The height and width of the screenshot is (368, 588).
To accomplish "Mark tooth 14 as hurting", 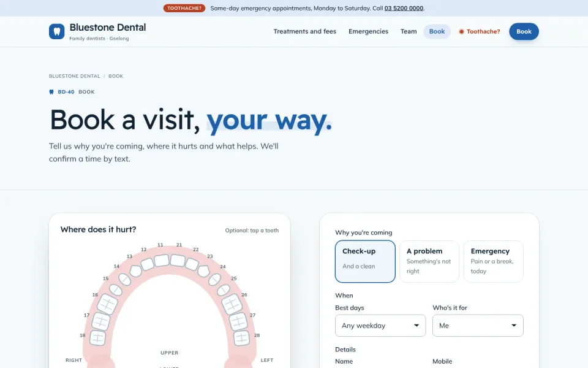I will click(124, 280).
